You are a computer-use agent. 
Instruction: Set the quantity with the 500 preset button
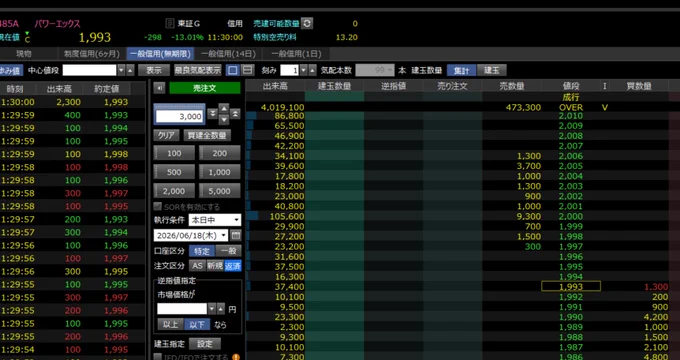[174, 172]
